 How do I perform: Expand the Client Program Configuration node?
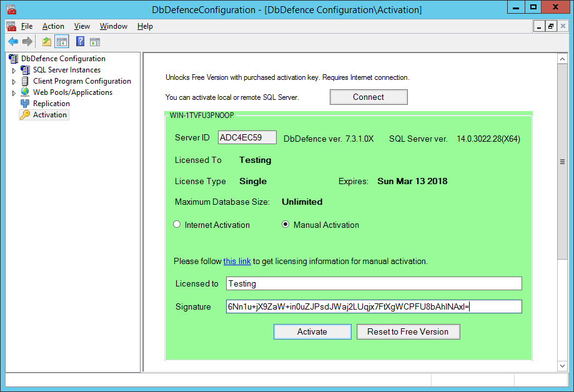(x=14, y=81)
